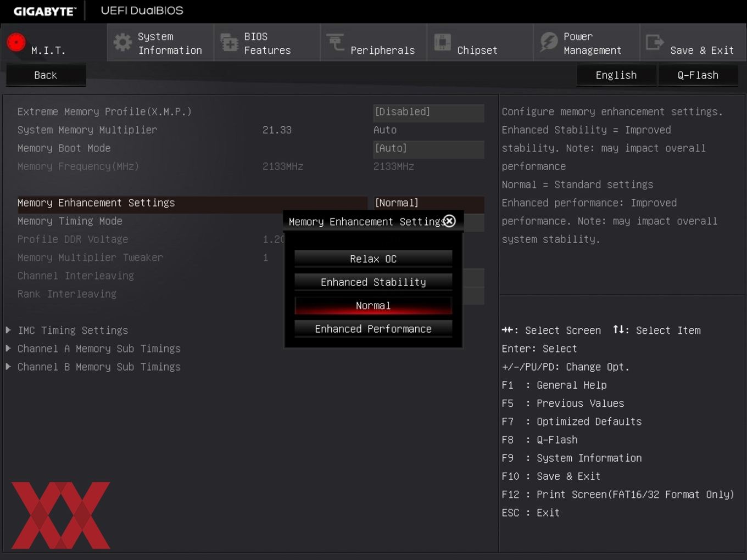Screen dimensions: 747x560
Task: Click the red M.I.T. icon
Action: (x=16, y=42)
